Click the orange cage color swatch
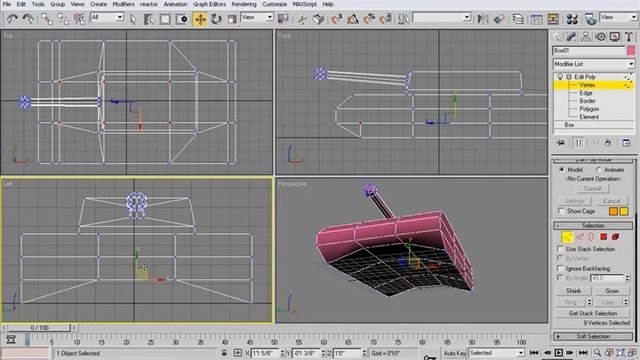Viewport: 640px width, 360px height. tap(613, 211)
